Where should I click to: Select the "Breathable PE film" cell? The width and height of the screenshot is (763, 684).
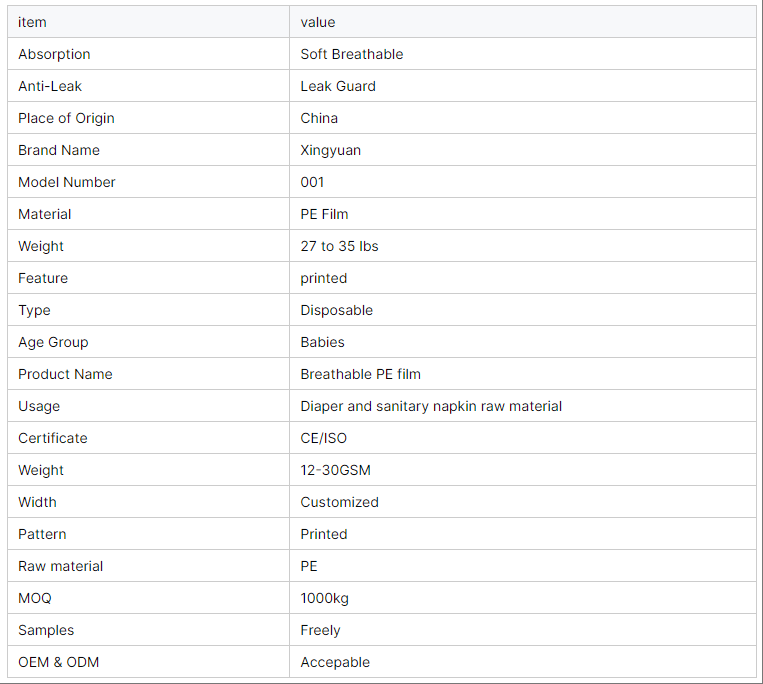[361, 374]
